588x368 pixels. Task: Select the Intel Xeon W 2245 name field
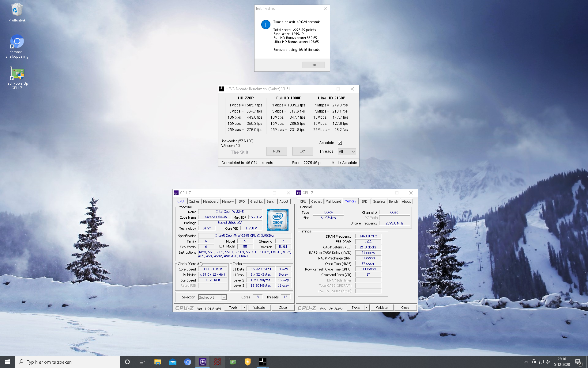pyautogui.click(x=230, y=212)
